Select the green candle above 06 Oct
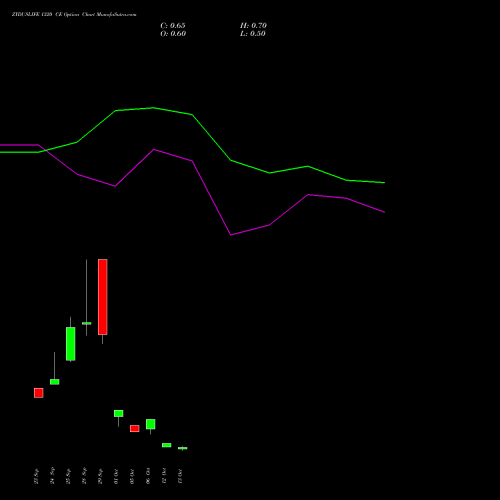This screenshot has width=500, height=500. [x=151, y=424]
